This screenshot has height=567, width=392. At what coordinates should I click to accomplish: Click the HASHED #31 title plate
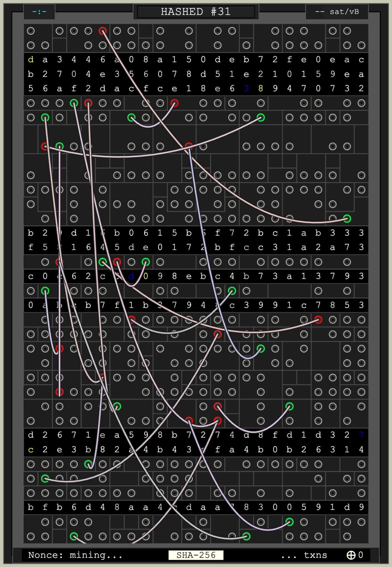click(x=196, y=12)
